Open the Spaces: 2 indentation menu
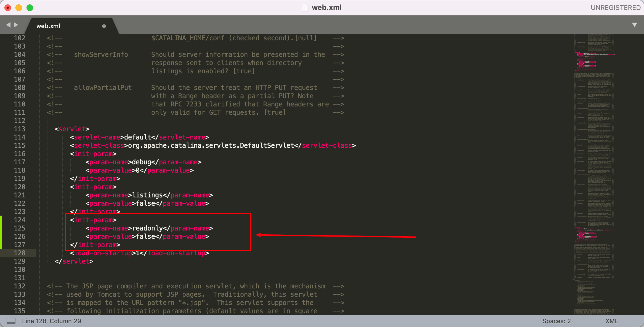The width and height of the screenshot is (644, 327). (x=557, y=321)
